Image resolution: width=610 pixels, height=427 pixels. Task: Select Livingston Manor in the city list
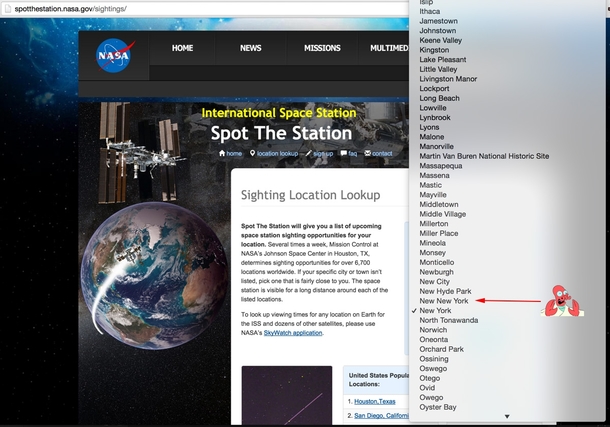[x=448, y=79]
